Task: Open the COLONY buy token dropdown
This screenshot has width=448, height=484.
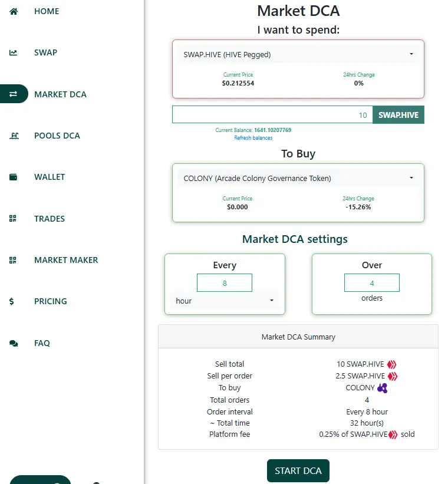Action: 298,178
